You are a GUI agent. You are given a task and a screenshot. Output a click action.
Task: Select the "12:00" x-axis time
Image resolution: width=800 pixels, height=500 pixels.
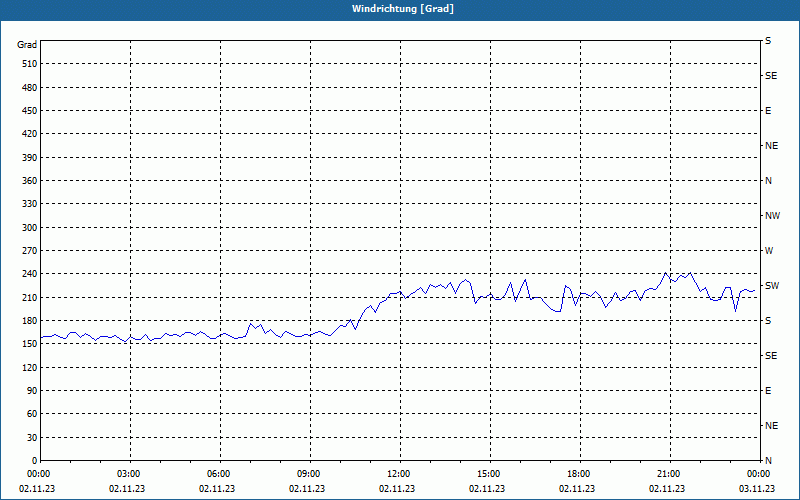click(399, 474)
